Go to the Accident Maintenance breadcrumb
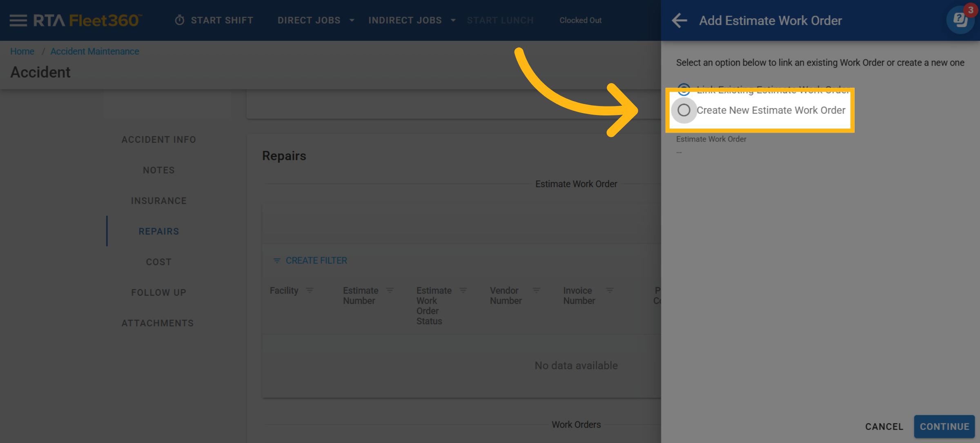This screenshot has height=443, width=980. tap(95, 51)
